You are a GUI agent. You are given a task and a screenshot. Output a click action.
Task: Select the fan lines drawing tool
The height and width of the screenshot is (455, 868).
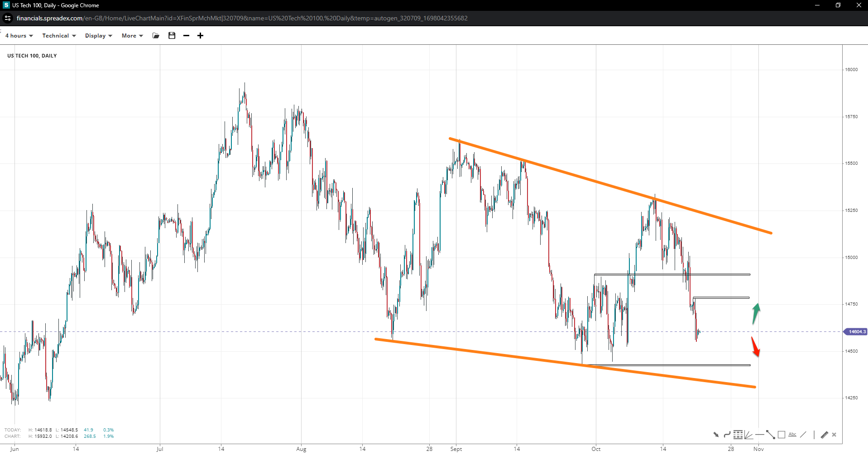[x=748, y=435]
